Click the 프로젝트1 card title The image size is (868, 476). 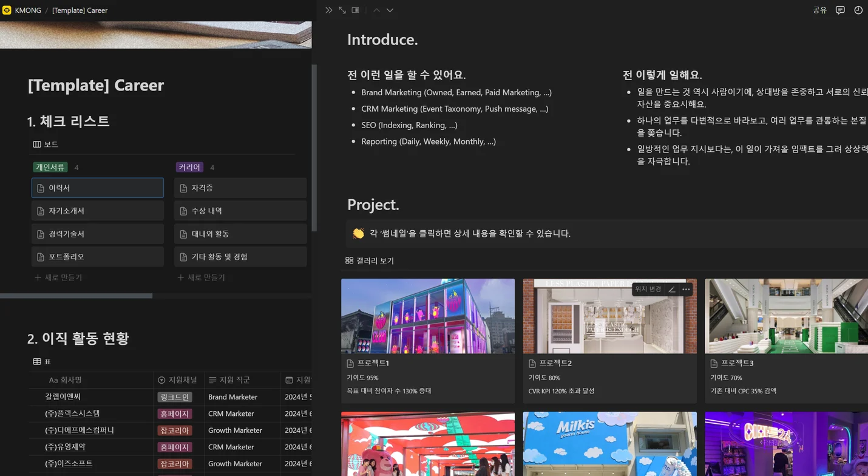[x=373, y=363]
